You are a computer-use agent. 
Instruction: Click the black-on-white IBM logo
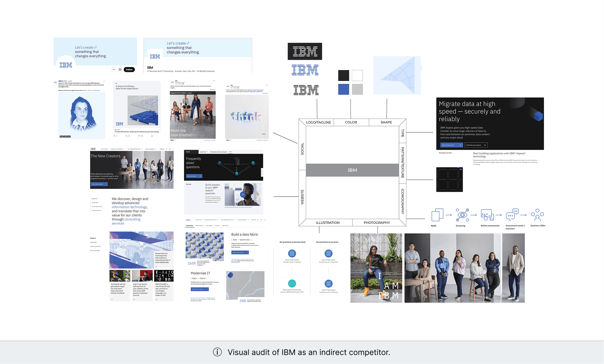(306, 90)
